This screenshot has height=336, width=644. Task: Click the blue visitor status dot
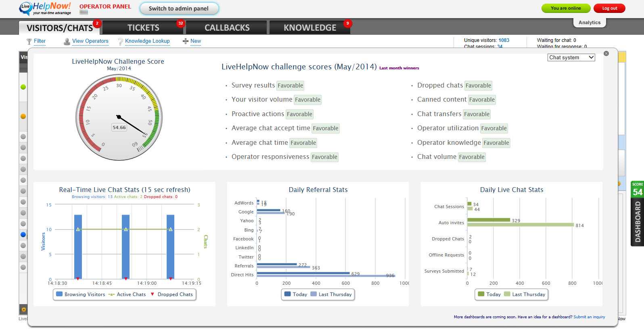coord(23,234)
